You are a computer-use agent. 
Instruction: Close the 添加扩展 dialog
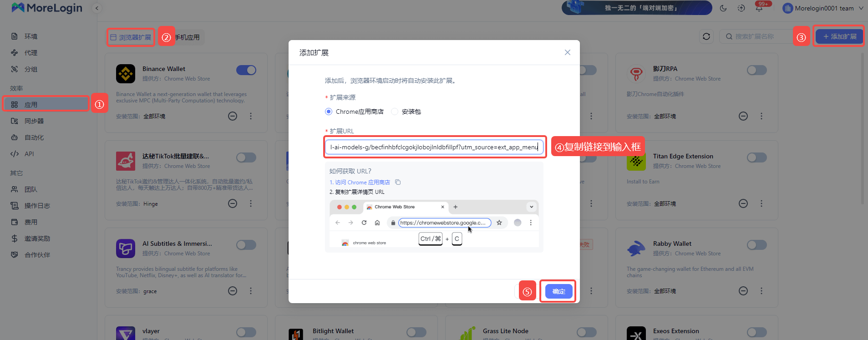[568, 52]
